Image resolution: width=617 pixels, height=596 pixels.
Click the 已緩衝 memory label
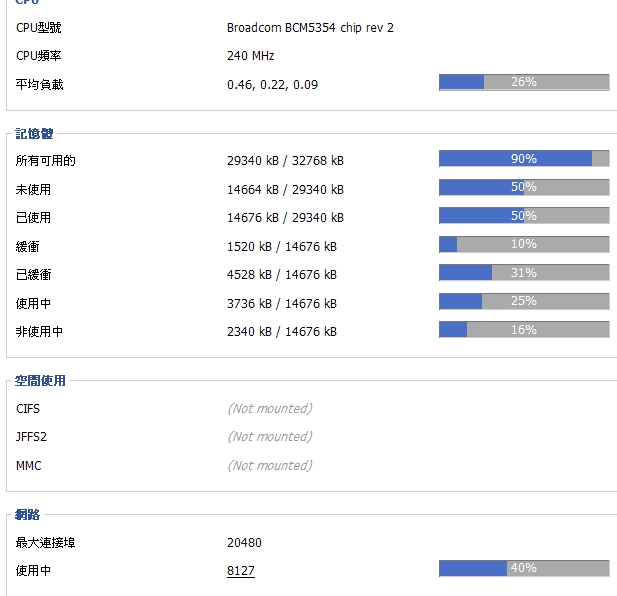(x=33, y=275)
